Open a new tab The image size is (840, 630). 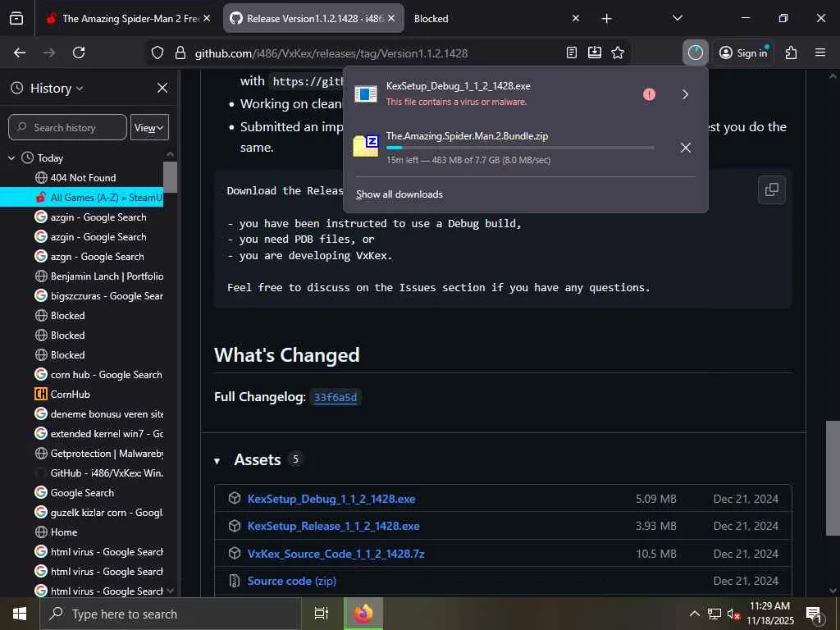[606, 19]
